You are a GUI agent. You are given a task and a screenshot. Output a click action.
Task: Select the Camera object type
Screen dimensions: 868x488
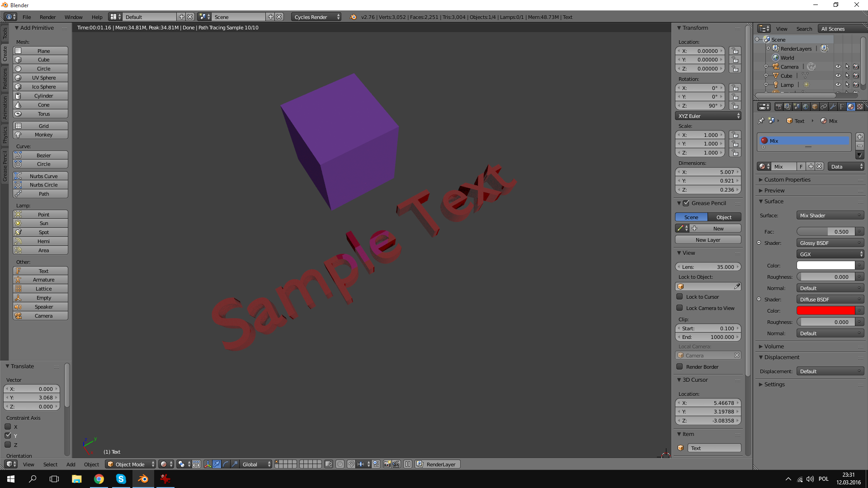(43, 316)
